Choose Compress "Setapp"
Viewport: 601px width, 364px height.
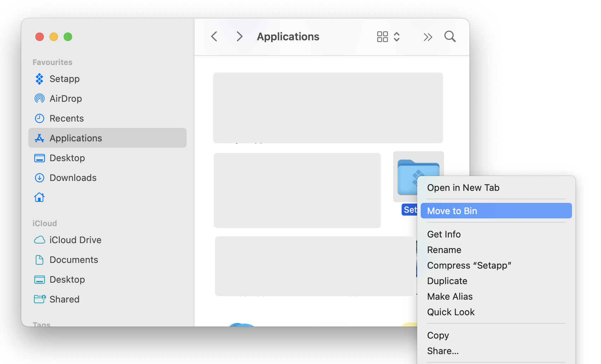pyautogui.click(x=469, y=265)
